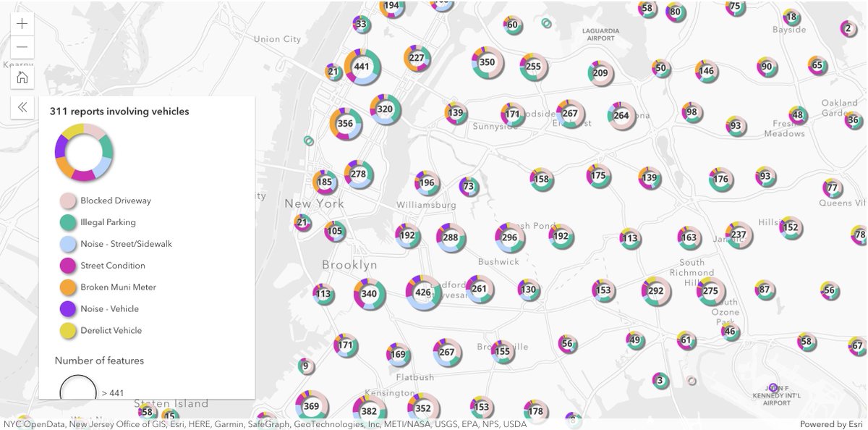Open the 73 reports cluster
Screen dimensions: 868x430
469,187
